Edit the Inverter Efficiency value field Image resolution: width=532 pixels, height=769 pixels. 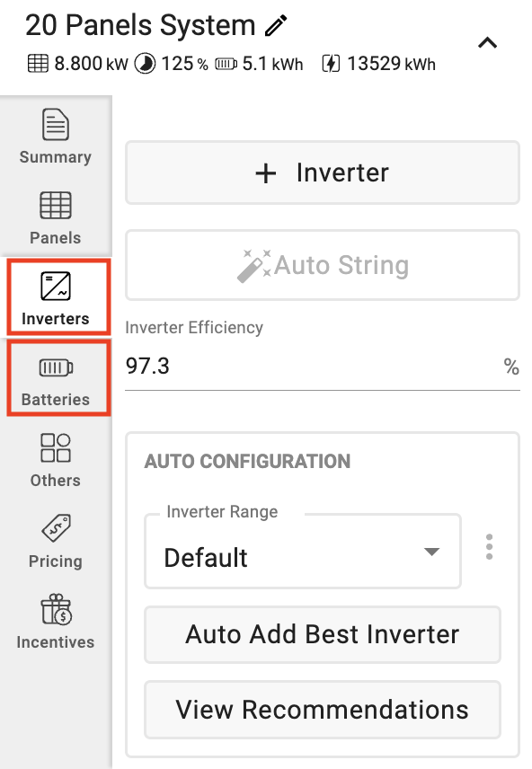(x=323, y=367)
